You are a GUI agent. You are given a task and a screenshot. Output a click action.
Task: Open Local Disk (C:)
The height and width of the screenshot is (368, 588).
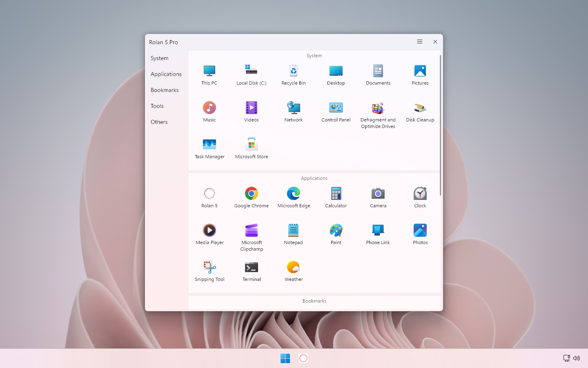coord(251,75)
